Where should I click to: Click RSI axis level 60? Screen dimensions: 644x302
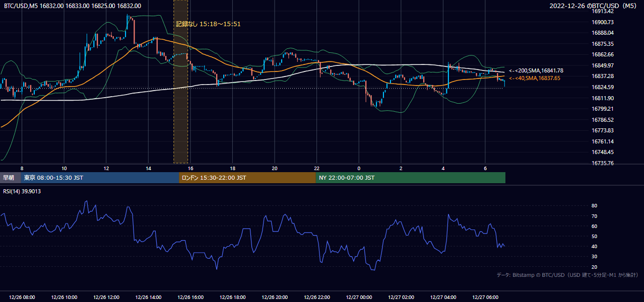(x=594, y=226)
